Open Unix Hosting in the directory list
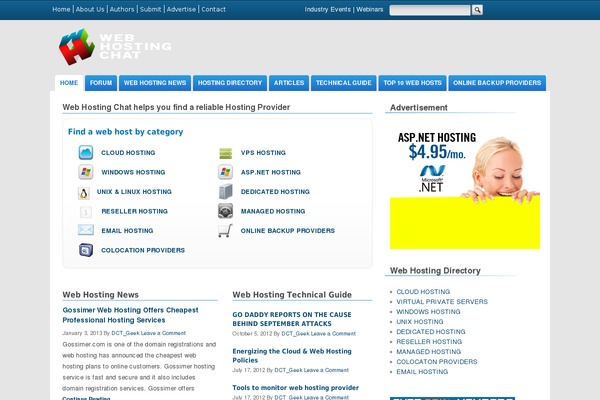 [x=420, y=322]
